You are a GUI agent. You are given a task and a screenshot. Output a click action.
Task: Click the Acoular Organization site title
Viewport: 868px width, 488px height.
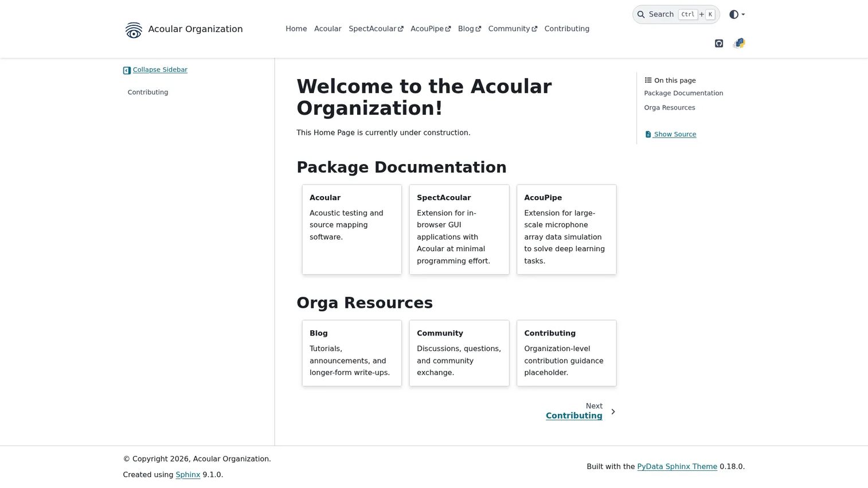pyautogui.click(x=196, y=29)
